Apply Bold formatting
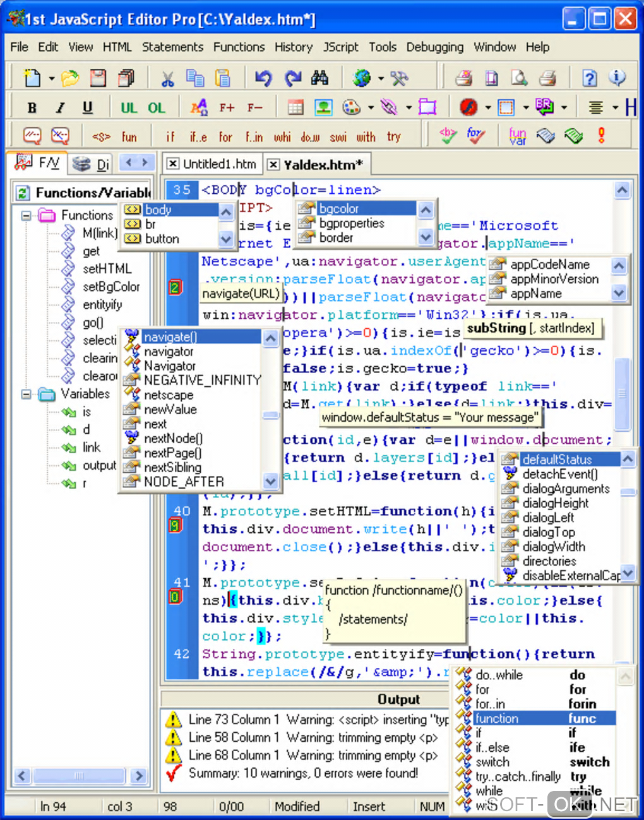Screen dimensions: 644x820 [x=32, y=107]
